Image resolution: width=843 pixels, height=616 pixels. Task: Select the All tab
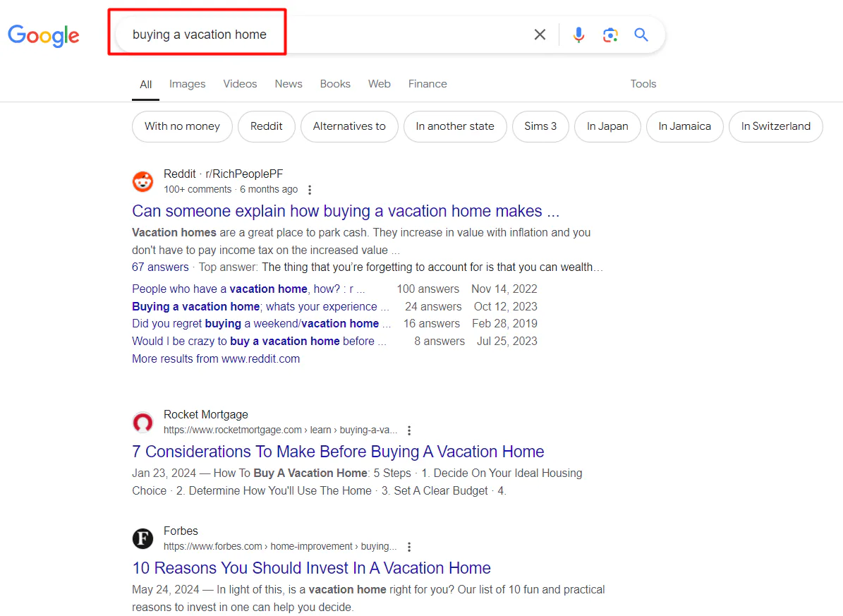click(146, 85)
